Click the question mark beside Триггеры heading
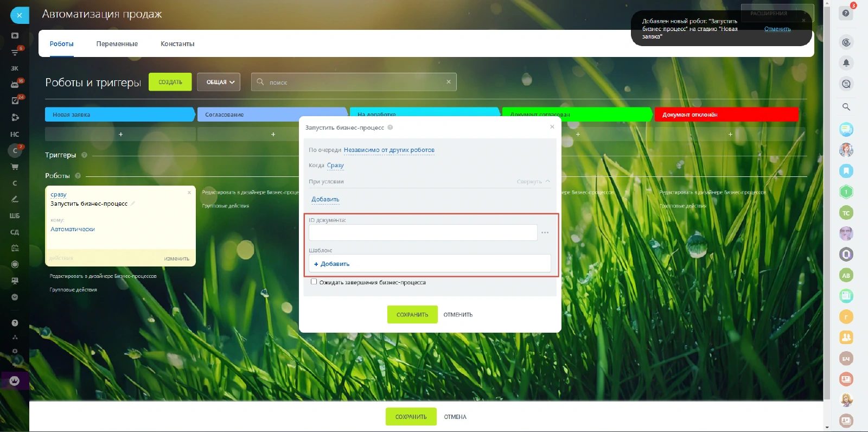This screenshot has width=868, height=432. coord(84,155)
